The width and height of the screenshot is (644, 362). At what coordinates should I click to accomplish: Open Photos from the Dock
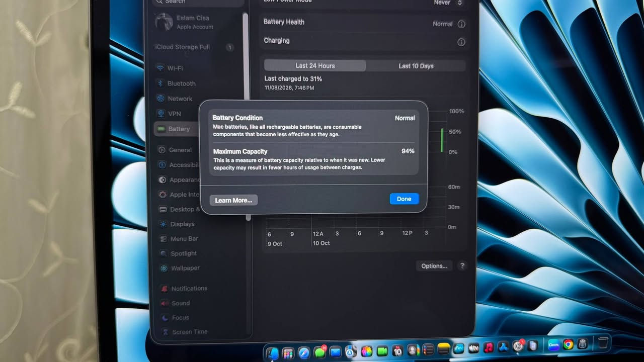(x=367, y=351)
